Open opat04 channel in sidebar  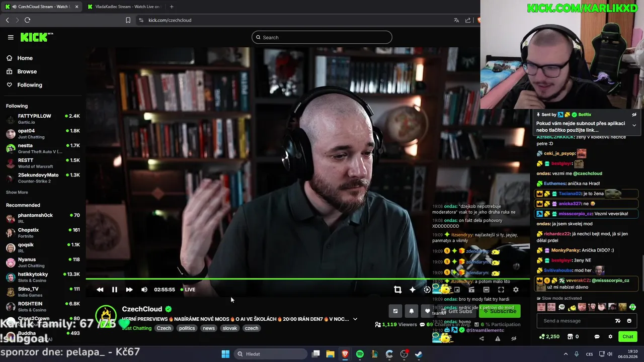(43, 134)
